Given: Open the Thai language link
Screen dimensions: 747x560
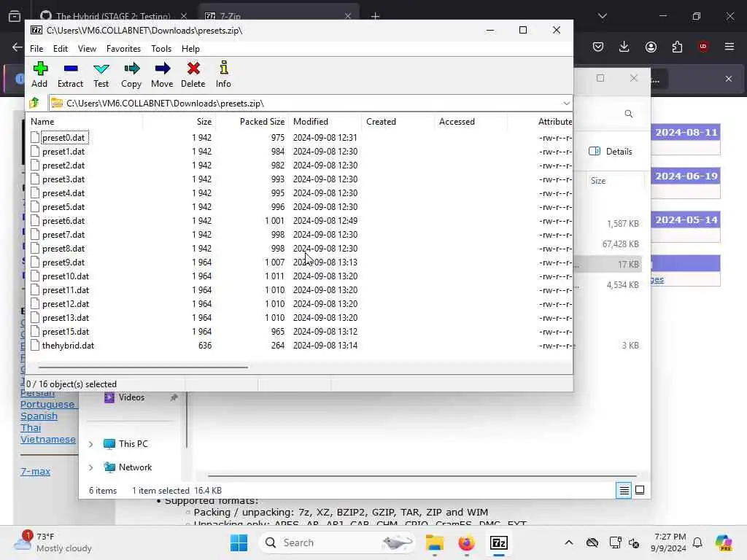Looking at the screenshot, I should (31, 427).
